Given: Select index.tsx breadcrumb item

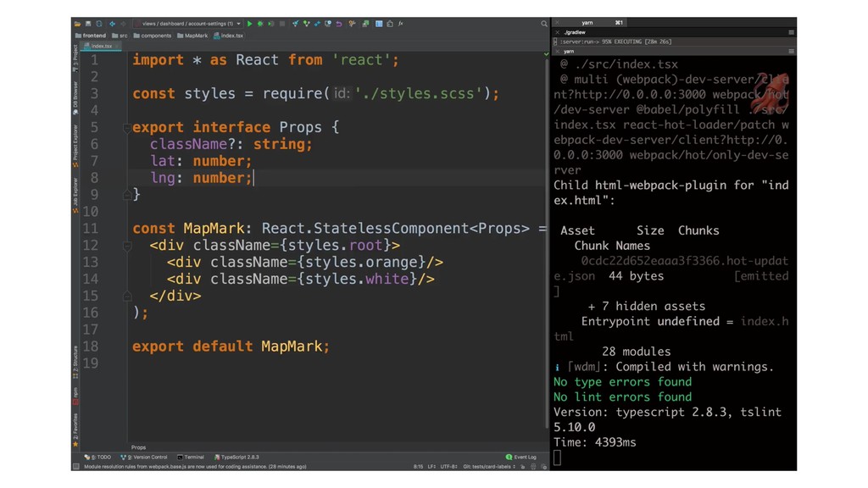Looking at the screenshot, I should coord(228,36).
